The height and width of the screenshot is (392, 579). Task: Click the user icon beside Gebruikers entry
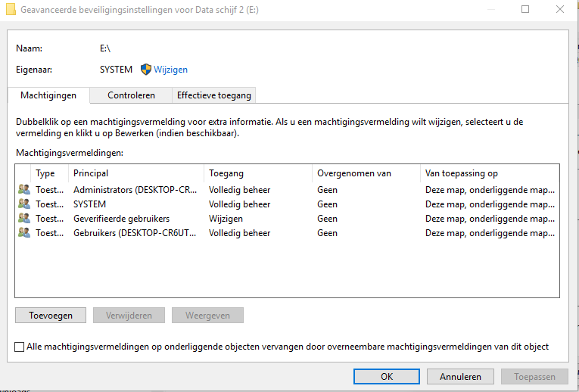point(24,233)
